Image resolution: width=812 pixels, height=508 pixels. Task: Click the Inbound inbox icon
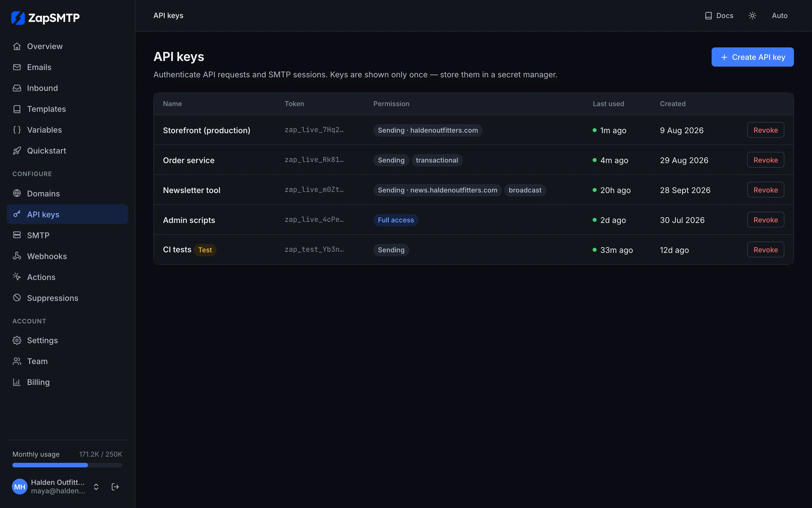17,88
